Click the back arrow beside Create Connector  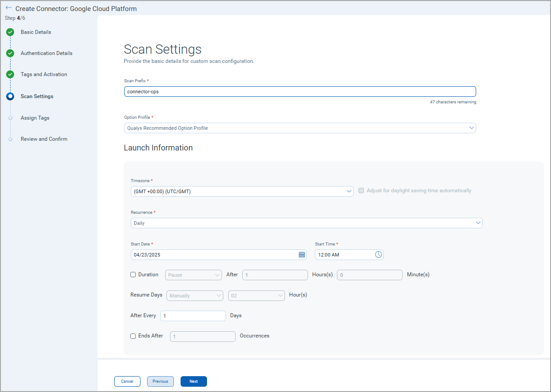coord(9,8)
